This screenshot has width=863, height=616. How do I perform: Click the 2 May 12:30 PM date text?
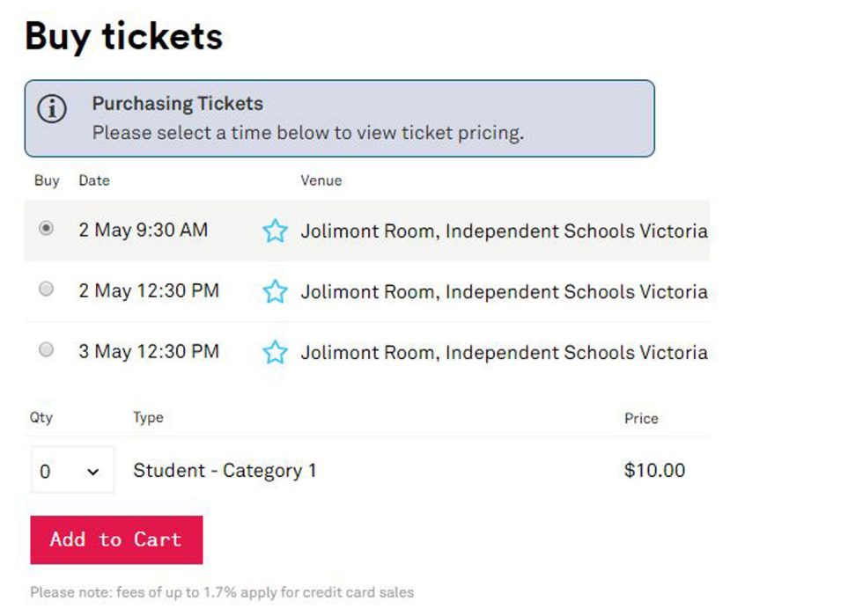[x=149, y=290]
